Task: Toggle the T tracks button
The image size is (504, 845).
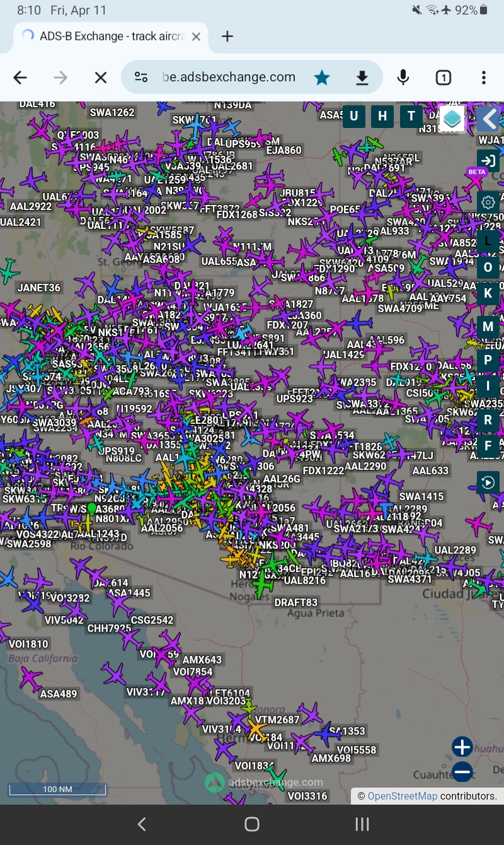Action: click(411, 116)
